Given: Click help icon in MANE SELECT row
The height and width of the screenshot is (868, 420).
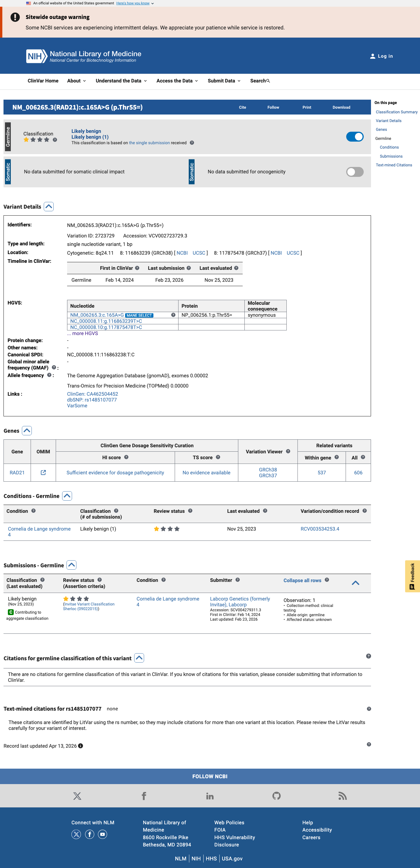Looking at the screenshot, I should point(174,315).
